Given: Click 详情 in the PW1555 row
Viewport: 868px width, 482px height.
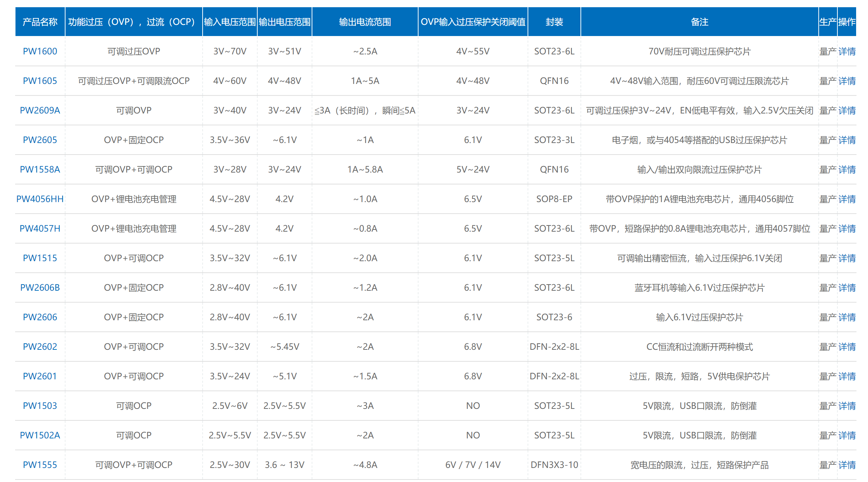Looking at the screenshot, I should (847, 465).
